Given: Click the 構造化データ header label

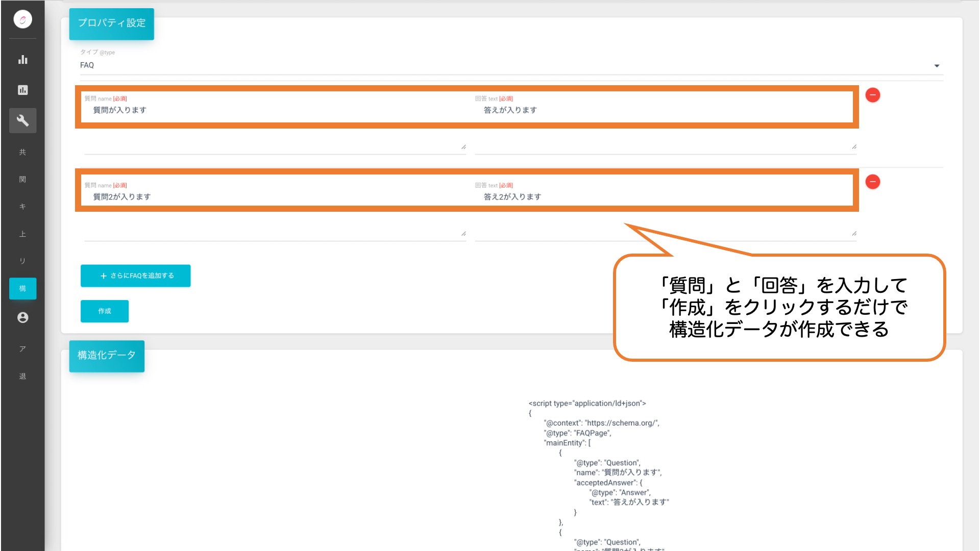Looking at the screenshot, I should tap(107, 355).
